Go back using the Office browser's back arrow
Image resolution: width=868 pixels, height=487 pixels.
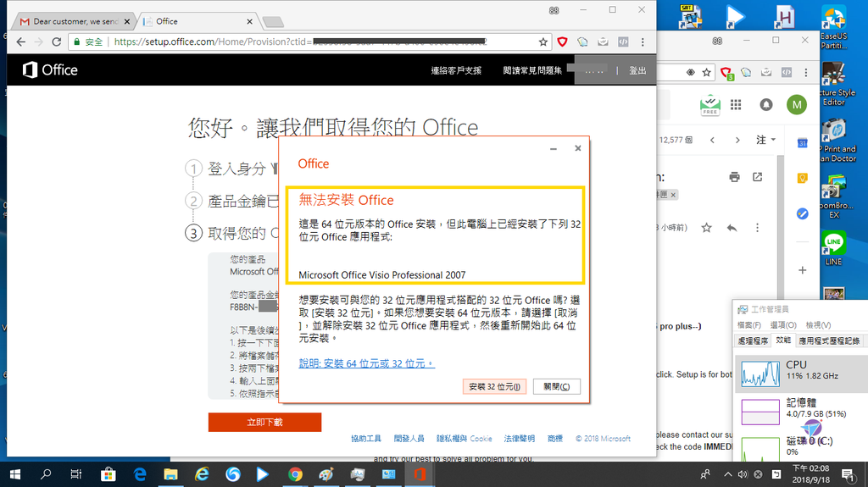pyautogui.click(x=21, y=42)
